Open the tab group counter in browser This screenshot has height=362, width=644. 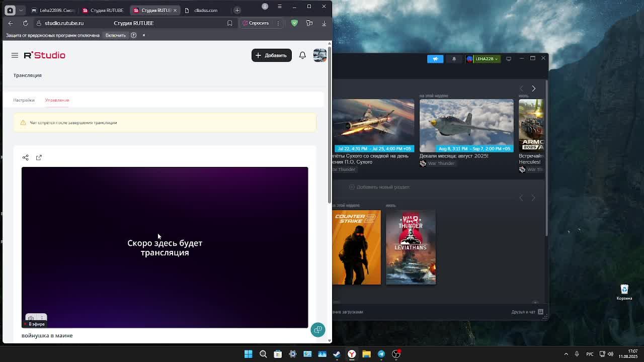[10, 10]
